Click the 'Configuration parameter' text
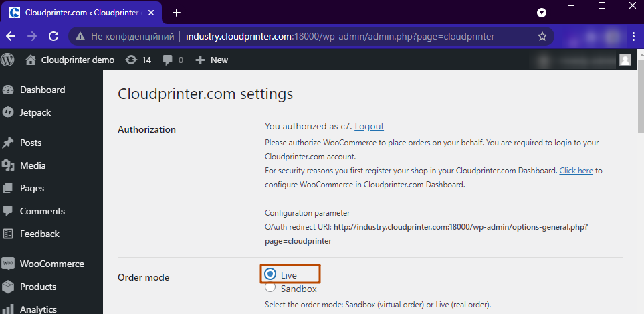The height and width of the screenshot is (314, 644). (307, 213)
